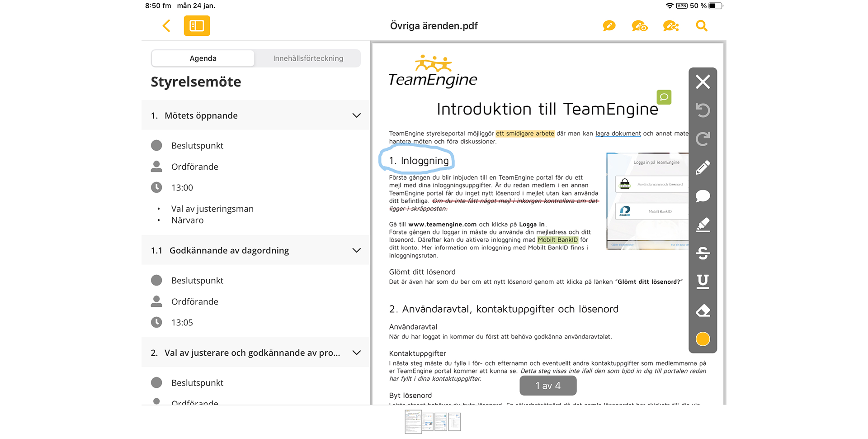
Task: Open the fourth page thumbnail
Action: [x=454, y=422]
